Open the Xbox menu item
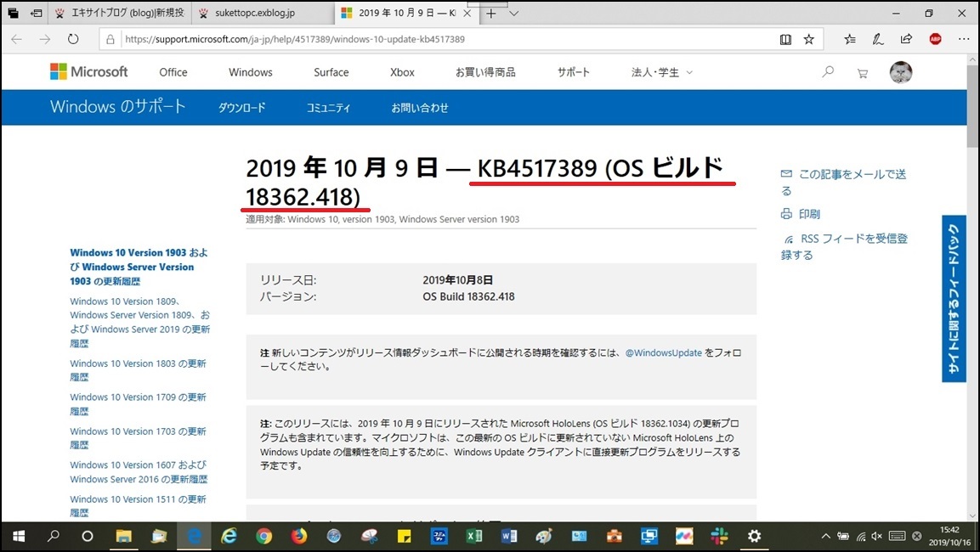The height and width of the screenshot is (552, 980). (402, 72)
